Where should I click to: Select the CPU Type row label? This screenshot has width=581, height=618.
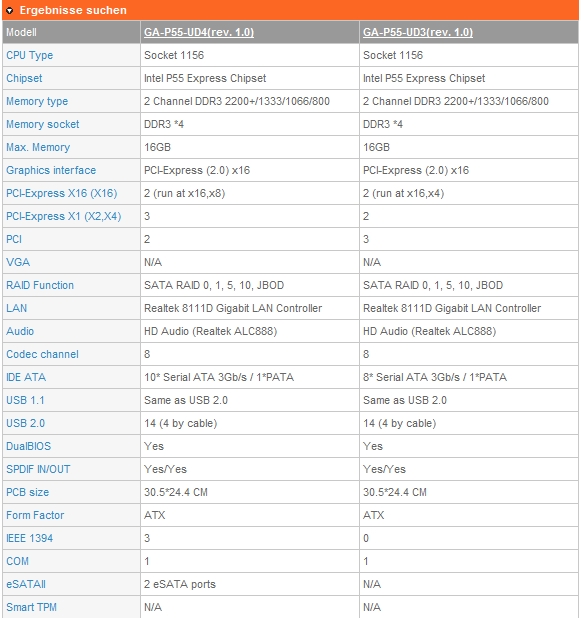coord(30,56)
